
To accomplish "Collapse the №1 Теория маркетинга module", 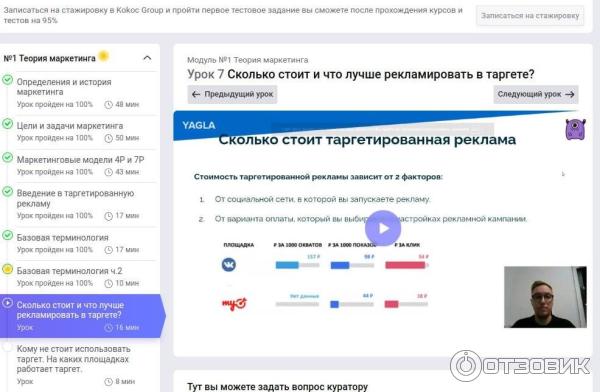I will click(x=147, y=58).
